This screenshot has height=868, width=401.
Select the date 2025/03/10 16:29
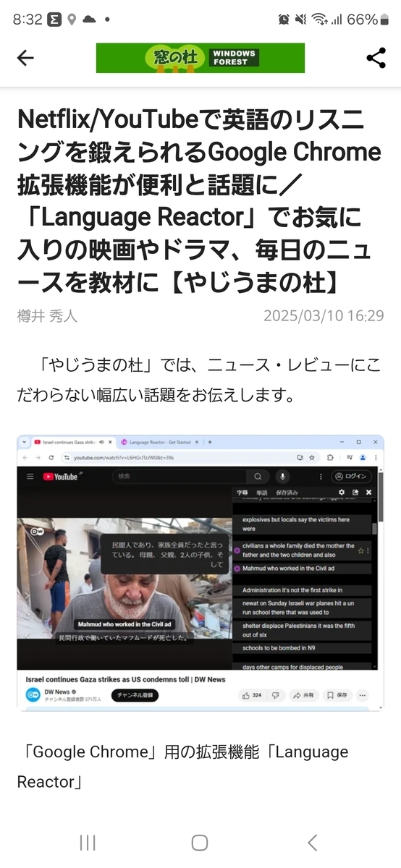pyautogui.click(x=324, y=316)
